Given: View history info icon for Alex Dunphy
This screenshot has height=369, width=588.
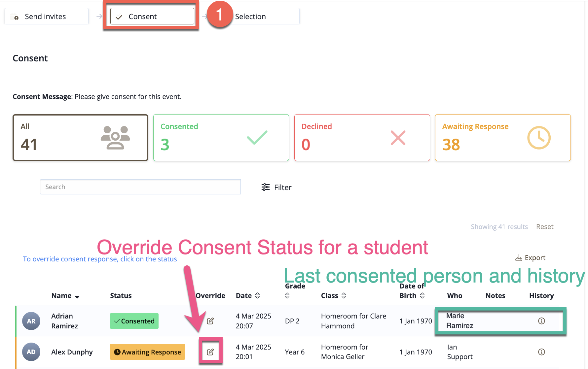Looking at the screenshot, I should [x=541, y=352].
